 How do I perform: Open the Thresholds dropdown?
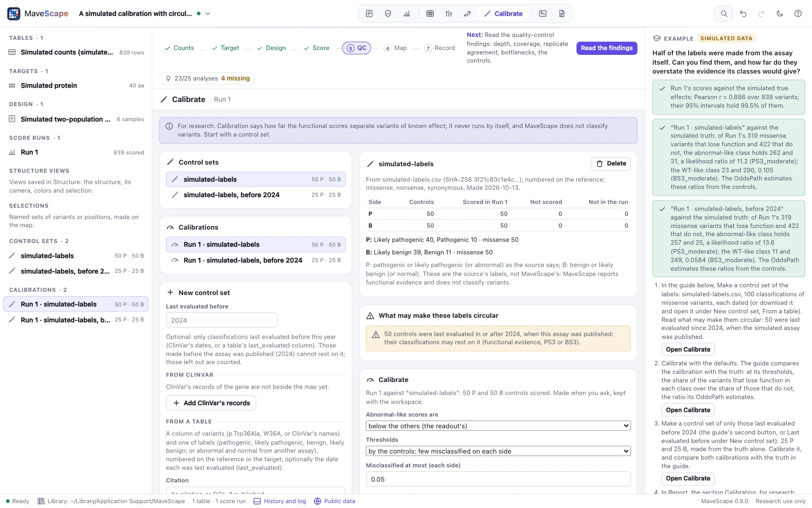(498, 451)
